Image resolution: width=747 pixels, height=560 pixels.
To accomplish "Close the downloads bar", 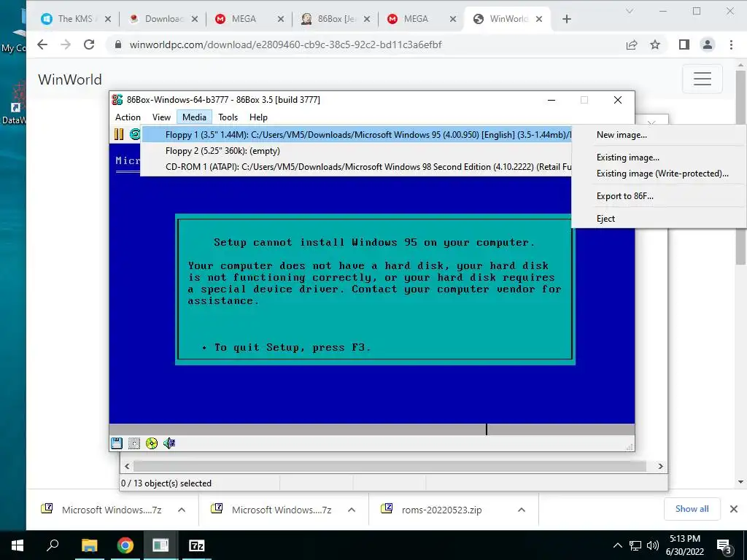I will [734, 509].
